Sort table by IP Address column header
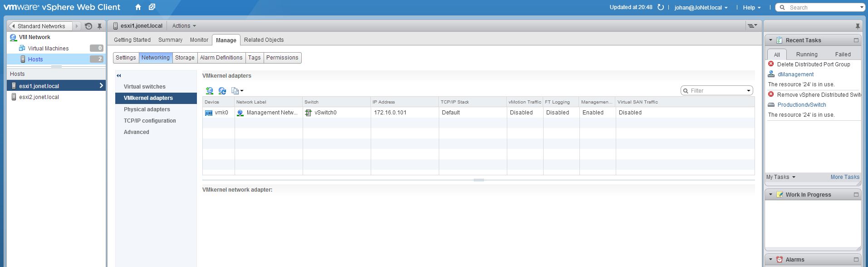 (x=405, y=102)
